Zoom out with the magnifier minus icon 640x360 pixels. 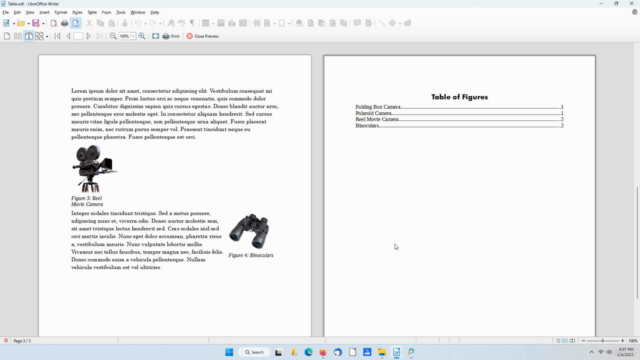pyautogui.click(x=113, y=36)
